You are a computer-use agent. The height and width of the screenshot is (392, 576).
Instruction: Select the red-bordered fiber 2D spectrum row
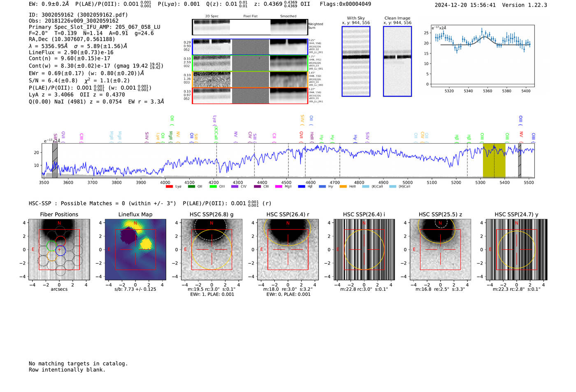pos(250,96)
